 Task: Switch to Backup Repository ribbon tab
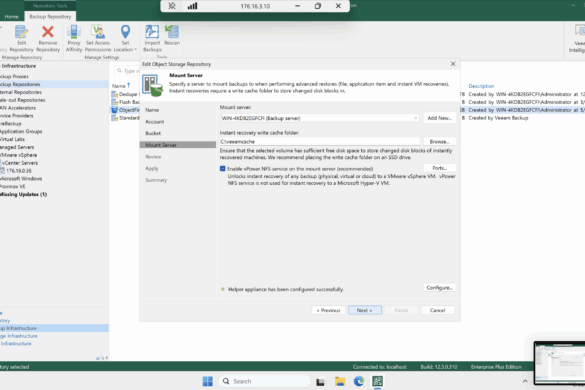[x=50, y=16]
